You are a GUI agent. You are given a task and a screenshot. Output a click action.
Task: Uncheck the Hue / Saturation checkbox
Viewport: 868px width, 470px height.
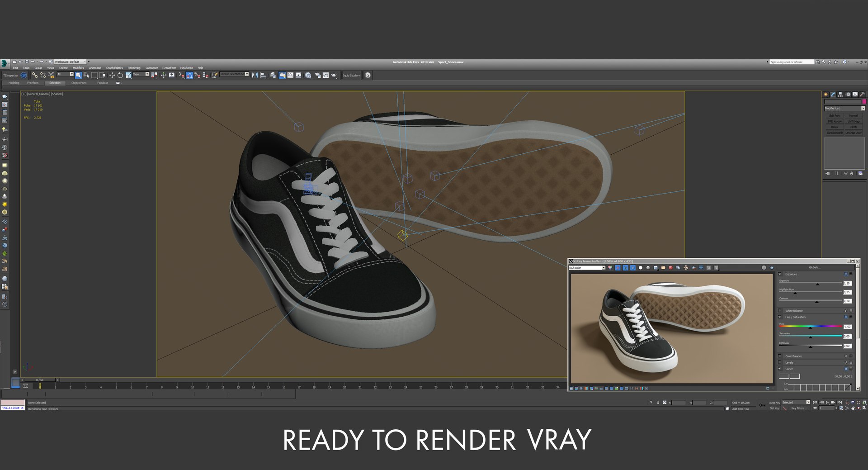[779, 317]
